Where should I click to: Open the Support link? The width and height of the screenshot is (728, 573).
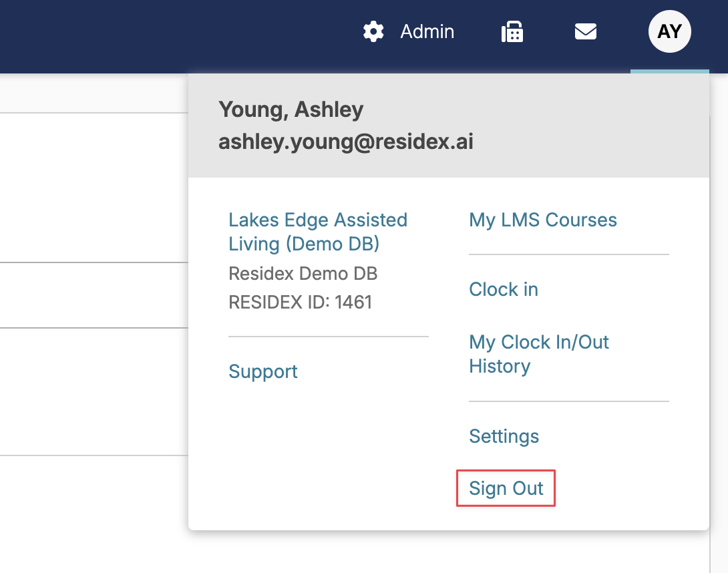[263, 371]
